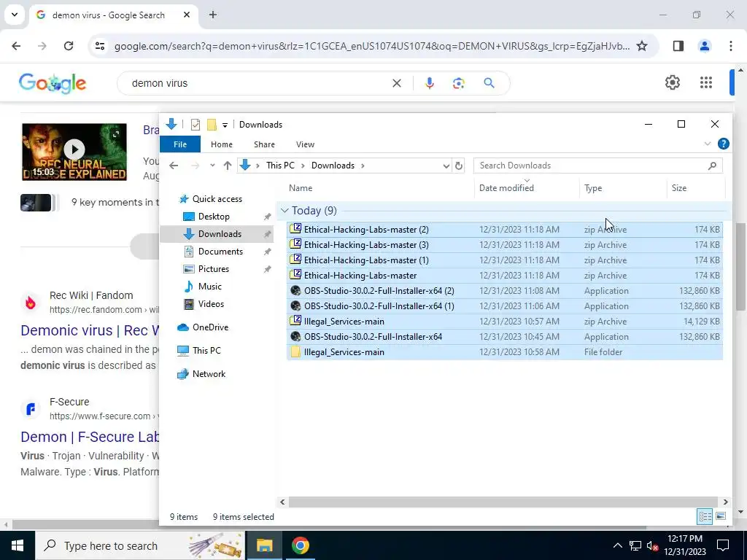747x560 pixels.
Task: Open Documents in navigation pane
Action: coord(220,252)
